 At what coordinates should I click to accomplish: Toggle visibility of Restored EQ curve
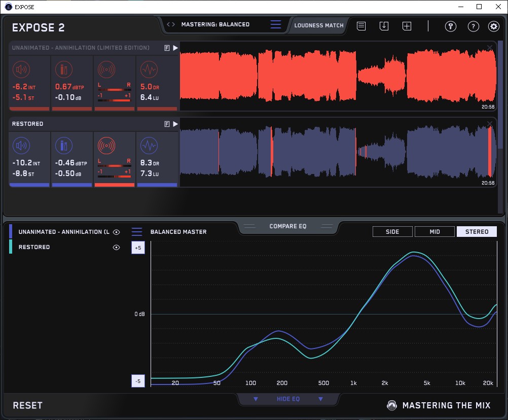pyautogui.click(x=116, y=248)
